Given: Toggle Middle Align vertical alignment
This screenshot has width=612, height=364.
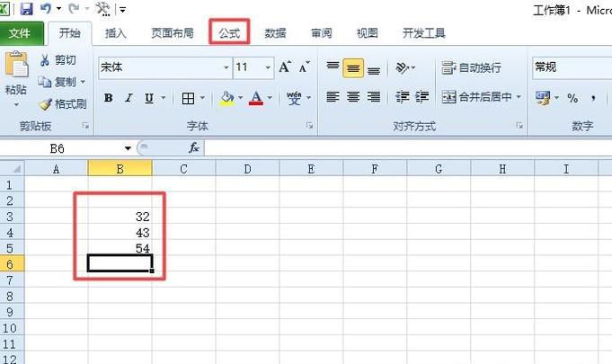Looking at the screenshot, I should point(353,68).
